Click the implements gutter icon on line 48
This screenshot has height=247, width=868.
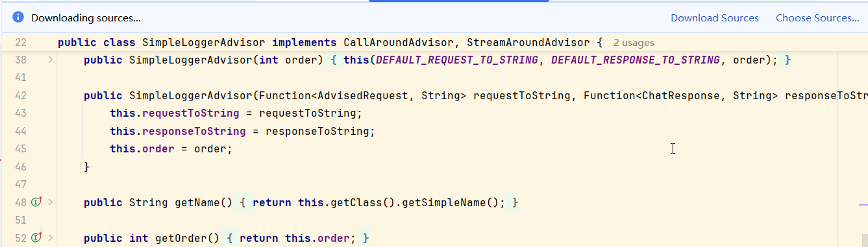(36, 202)
